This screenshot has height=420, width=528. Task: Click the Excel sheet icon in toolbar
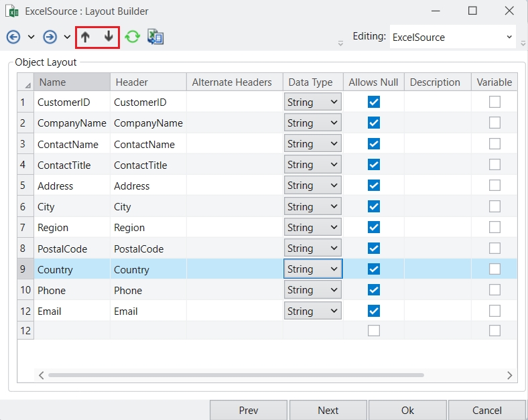[155, 37]
